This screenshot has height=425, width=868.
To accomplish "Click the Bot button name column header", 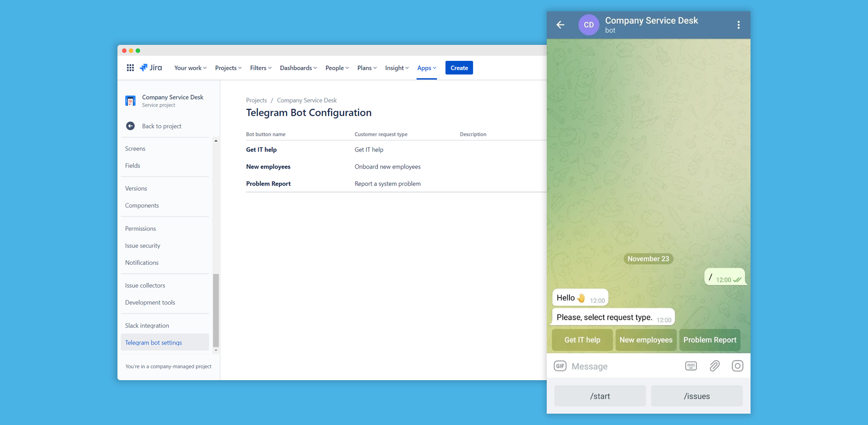I will [x=266, y=134].
